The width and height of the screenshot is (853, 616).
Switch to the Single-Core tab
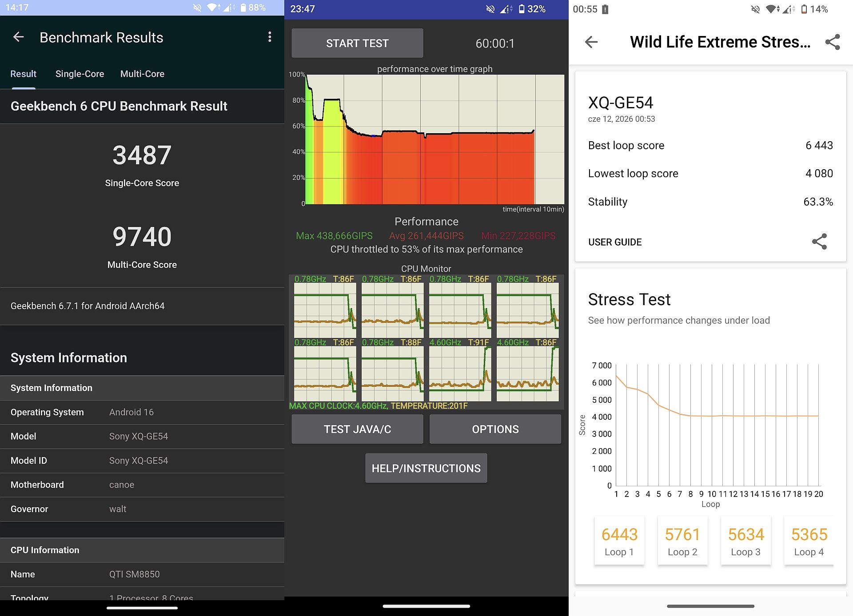point(80,74)
